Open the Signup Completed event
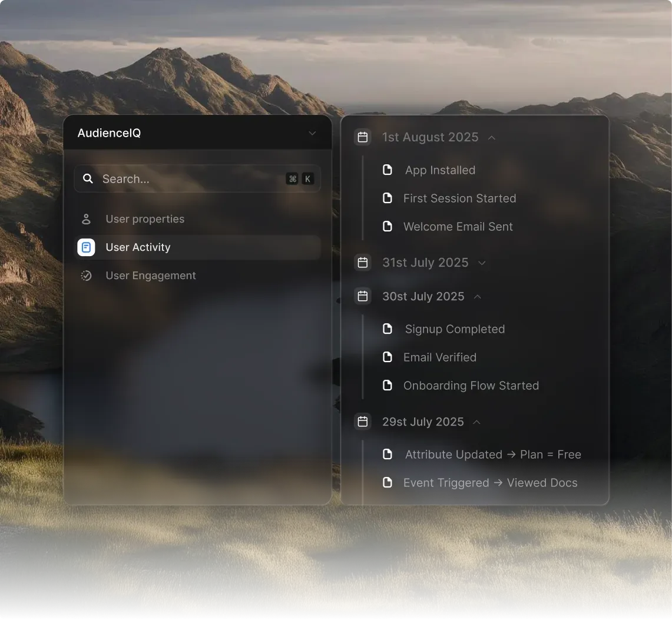Screen dimensions: 672x620 click(455, 329)
